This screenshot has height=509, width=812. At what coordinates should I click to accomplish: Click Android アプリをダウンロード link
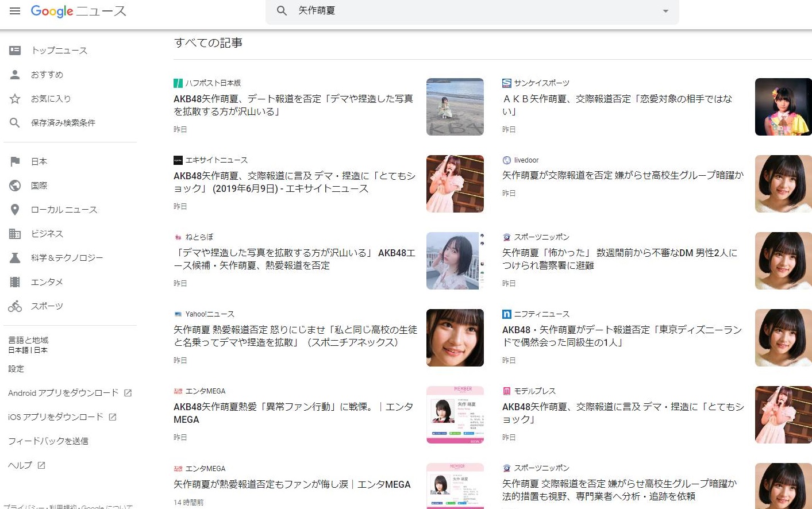click(x=63, y=393)
